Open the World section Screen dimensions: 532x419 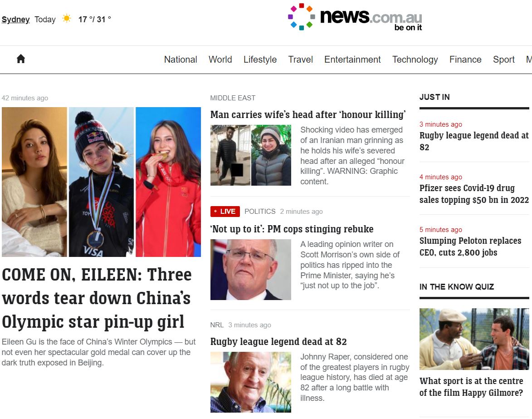220,59
